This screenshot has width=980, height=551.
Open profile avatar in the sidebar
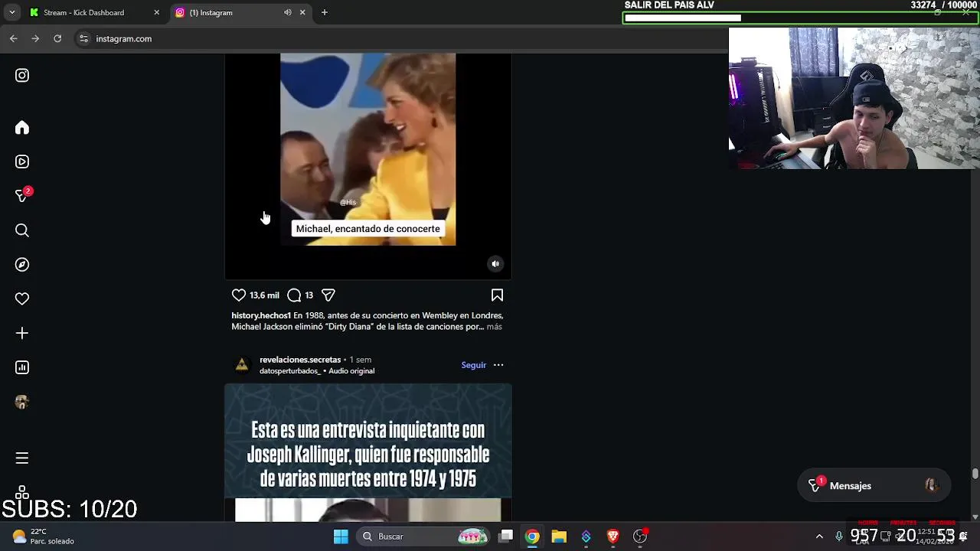pyautogui.click(x=22, y=402)
